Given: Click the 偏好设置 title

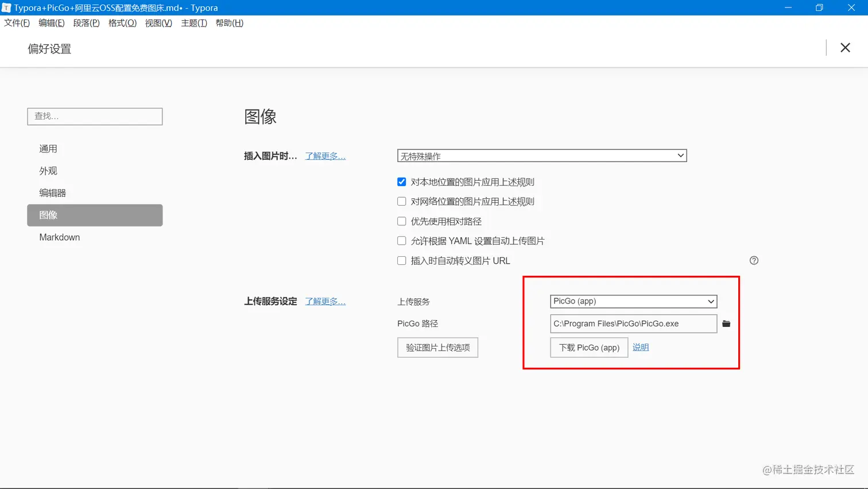Looking at the screenshot, I should click(49, 49).
